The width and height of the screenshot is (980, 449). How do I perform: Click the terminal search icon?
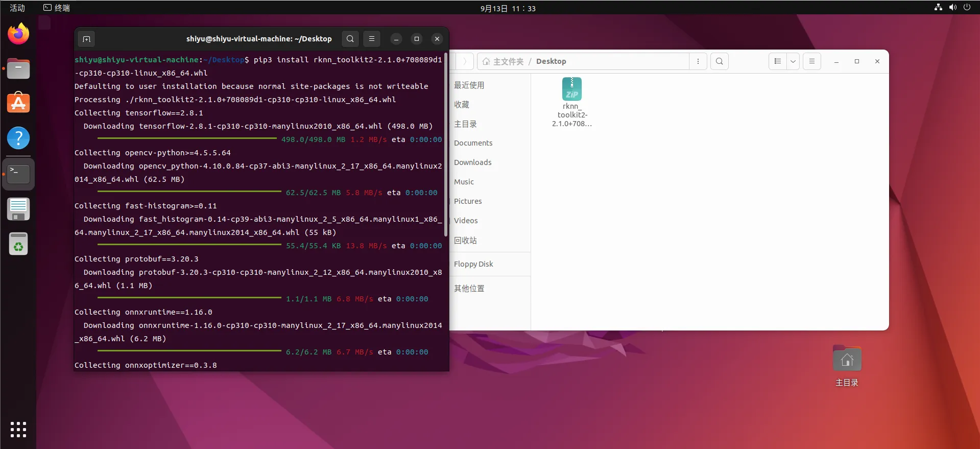(350, 39)
